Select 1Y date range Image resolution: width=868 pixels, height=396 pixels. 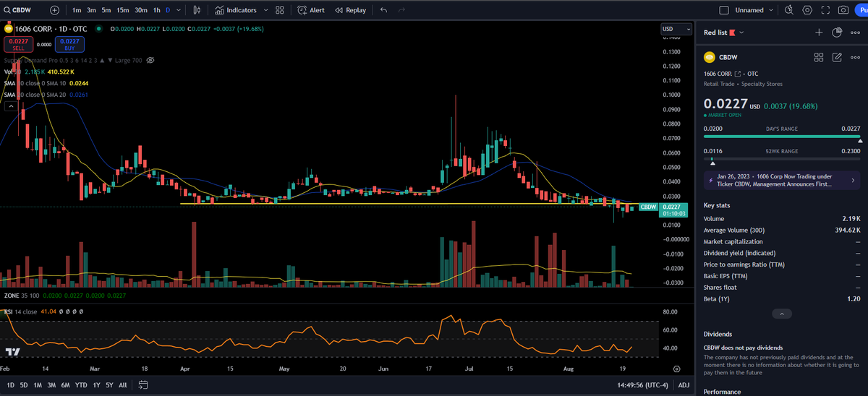click(x=96, y=385)
